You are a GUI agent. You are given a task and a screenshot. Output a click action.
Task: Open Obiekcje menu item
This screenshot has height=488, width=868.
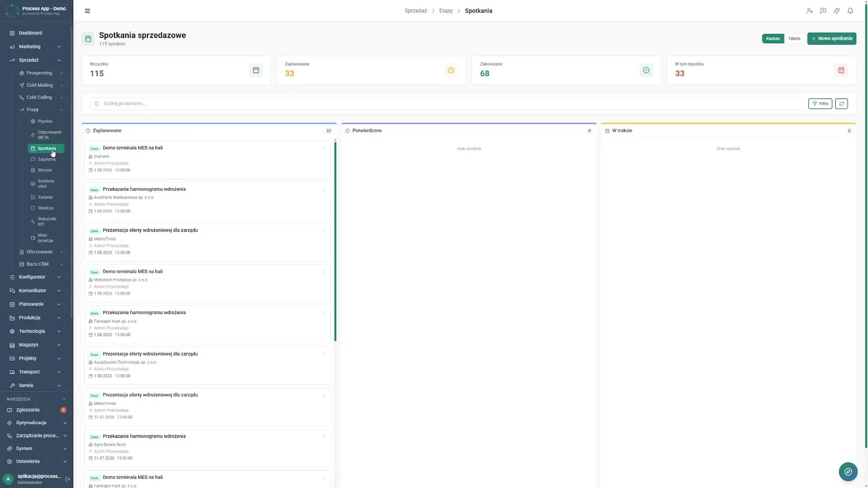click(x=46, y=208)
